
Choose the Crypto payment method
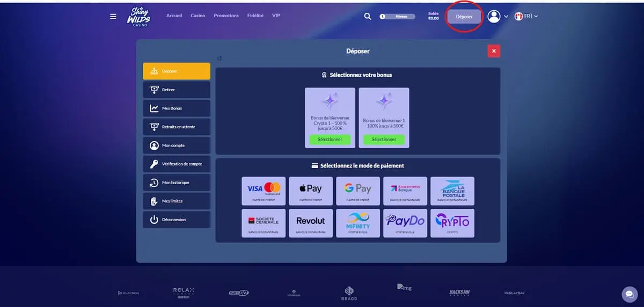(452, 223)
